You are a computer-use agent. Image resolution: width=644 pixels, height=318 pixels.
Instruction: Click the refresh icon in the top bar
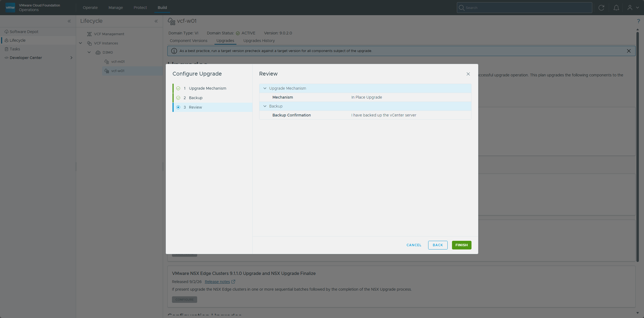pos(601,8)
